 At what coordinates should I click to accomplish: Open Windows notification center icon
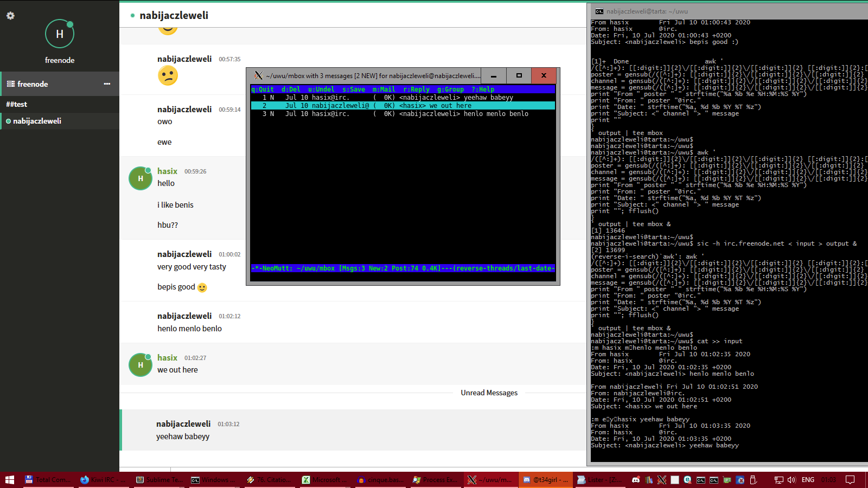click(850, 480)
